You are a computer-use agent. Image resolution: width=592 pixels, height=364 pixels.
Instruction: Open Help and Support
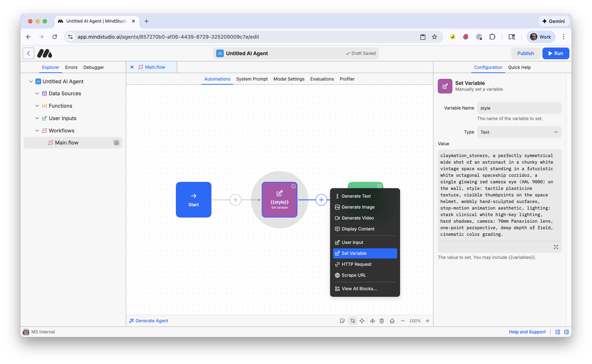(x=527, y=332)
